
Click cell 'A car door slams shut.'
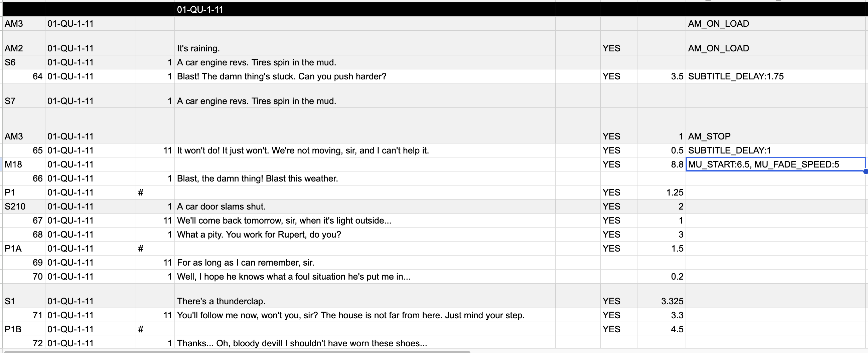365,206
